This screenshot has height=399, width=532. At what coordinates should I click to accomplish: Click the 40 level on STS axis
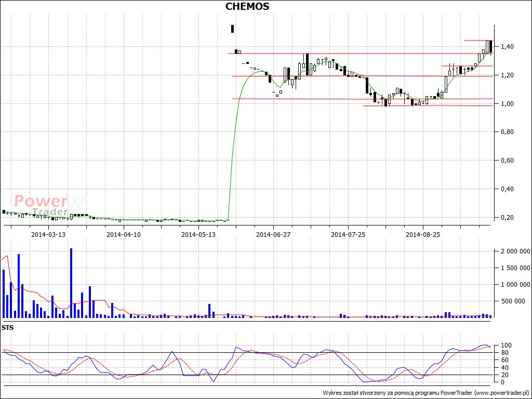[504, 368]
